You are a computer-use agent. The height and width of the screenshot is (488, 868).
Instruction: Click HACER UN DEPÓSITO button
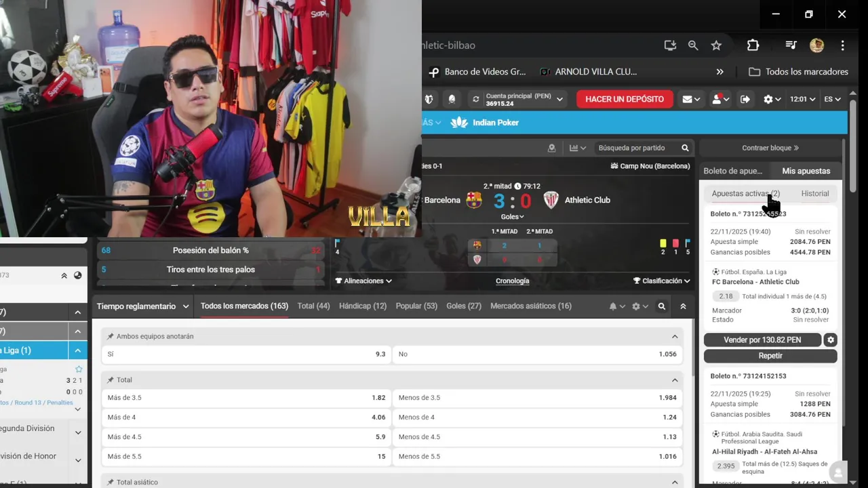click(x=625, y=99)
